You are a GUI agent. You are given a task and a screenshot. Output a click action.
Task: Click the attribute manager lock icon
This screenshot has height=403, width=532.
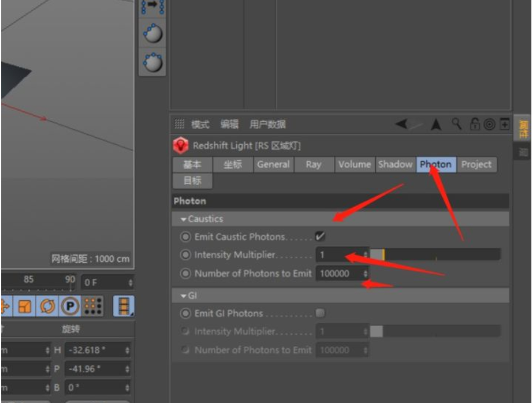[475, 124]
